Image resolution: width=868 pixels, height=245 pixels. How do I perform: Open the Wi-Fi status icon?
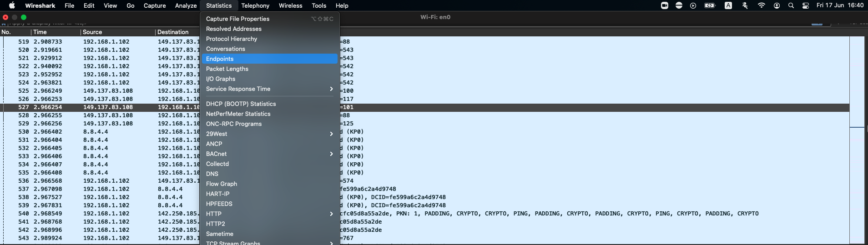click(x=762, y=5)
